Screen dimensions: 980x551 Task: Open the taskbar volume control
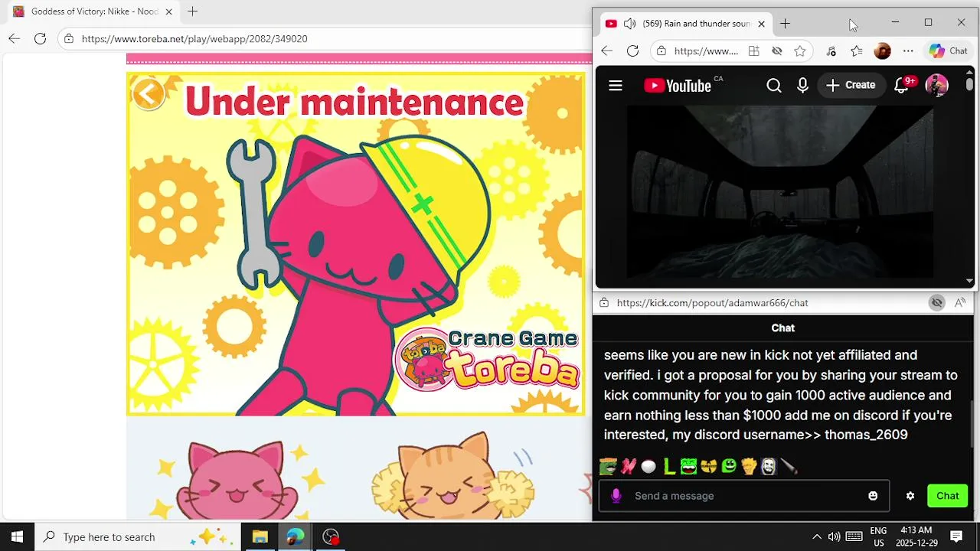point(834,536)
